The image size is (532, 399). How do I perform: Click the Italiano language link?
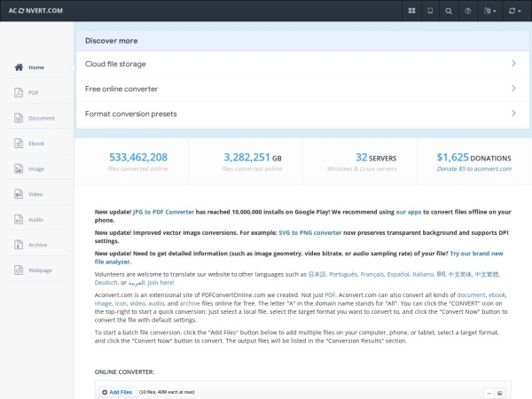point(423,274)
